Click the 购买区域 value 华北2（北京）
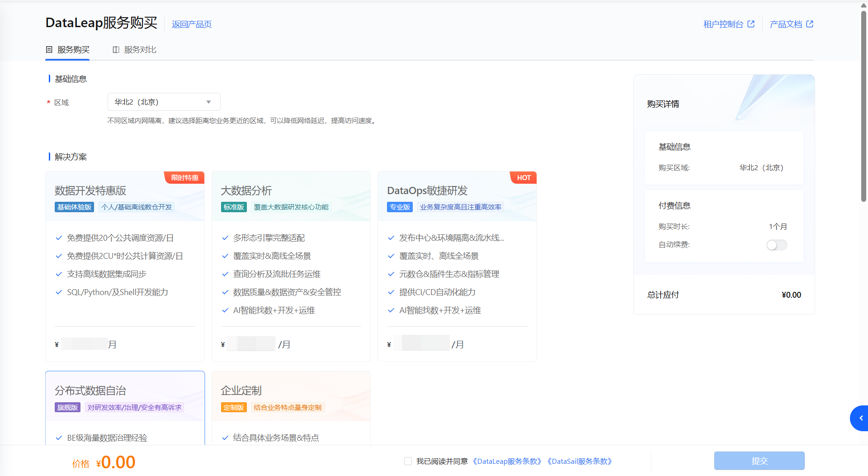Screen dimensions: 868x476 (x=761, y=168)
